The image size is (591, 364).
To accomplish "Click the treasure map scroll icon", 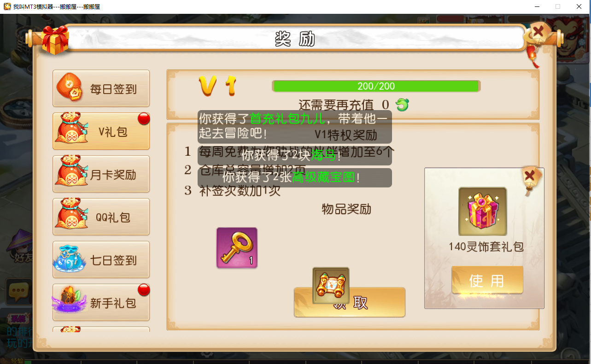I will (x=331, y=286).
